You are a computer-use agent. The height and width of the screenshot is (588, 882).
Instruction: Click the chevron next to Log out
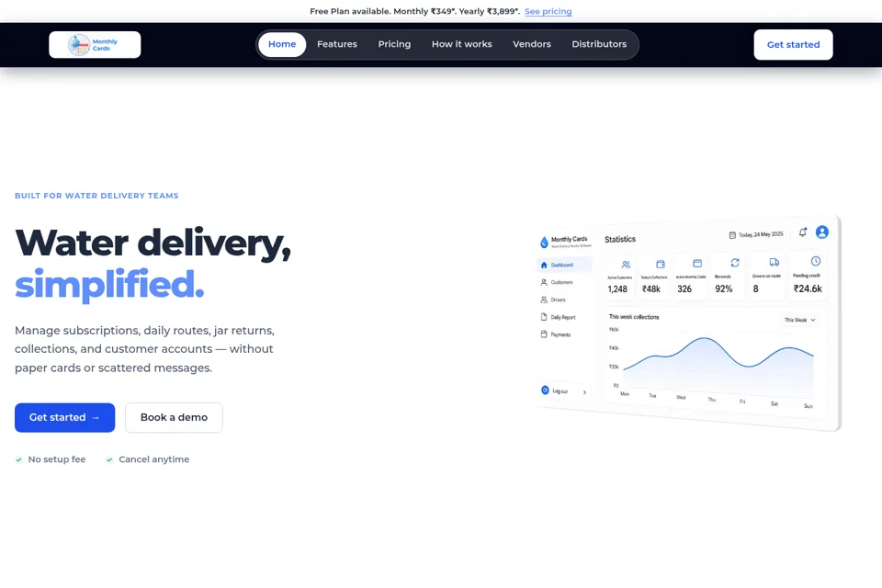tap(584, 392)
